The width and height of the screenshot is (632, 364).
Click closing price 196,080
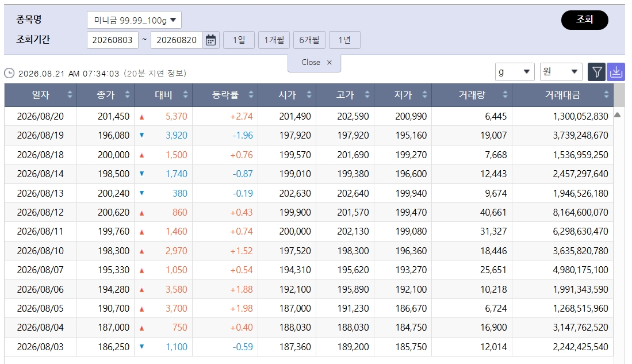click(114, 136)
